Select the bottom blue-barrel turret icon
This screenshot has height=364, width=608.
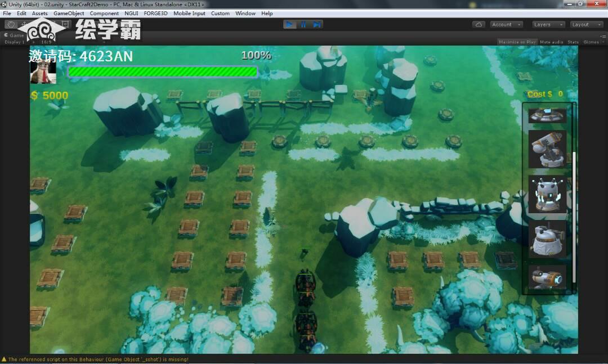click(547, 278)
